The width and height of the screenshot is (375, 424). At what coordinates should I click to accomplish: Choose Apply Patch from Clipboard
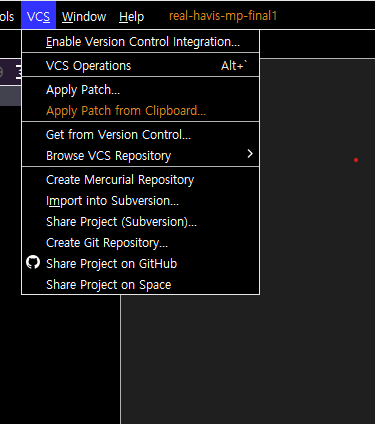pos(140,111)
